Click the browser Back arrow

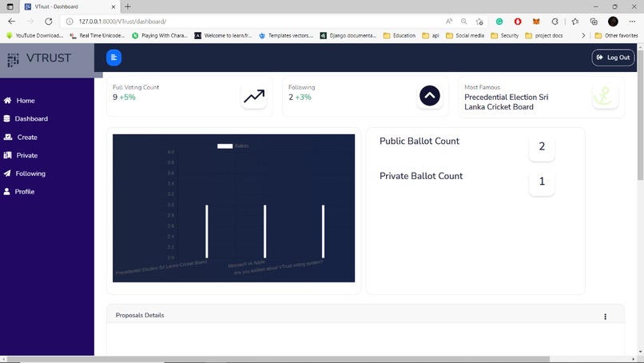[x=11, y=22]
